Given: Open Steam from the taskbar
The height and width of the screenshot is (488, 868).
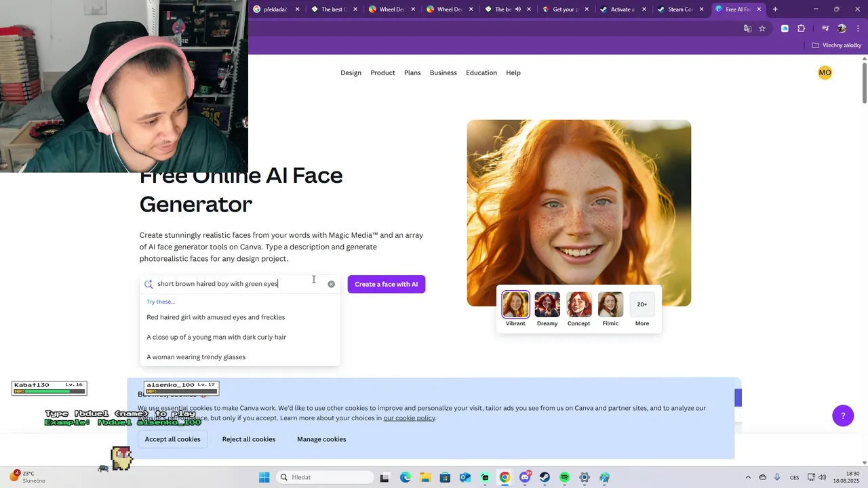Looking at the screenshot, I should 545,477.
